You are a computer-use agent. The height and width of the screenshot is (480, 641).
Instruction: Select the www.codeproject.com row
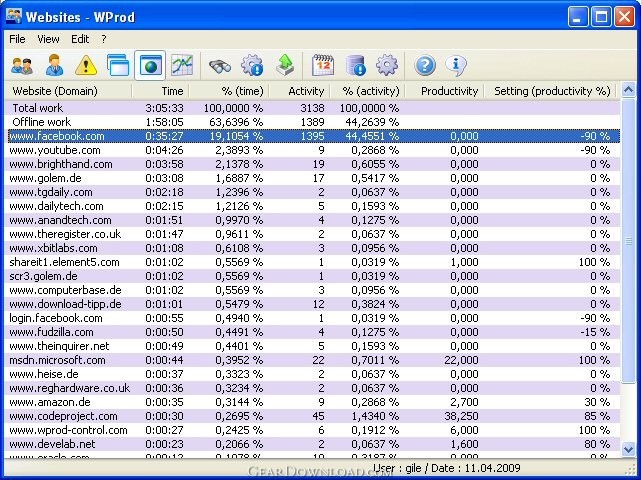tap(313, 416)
